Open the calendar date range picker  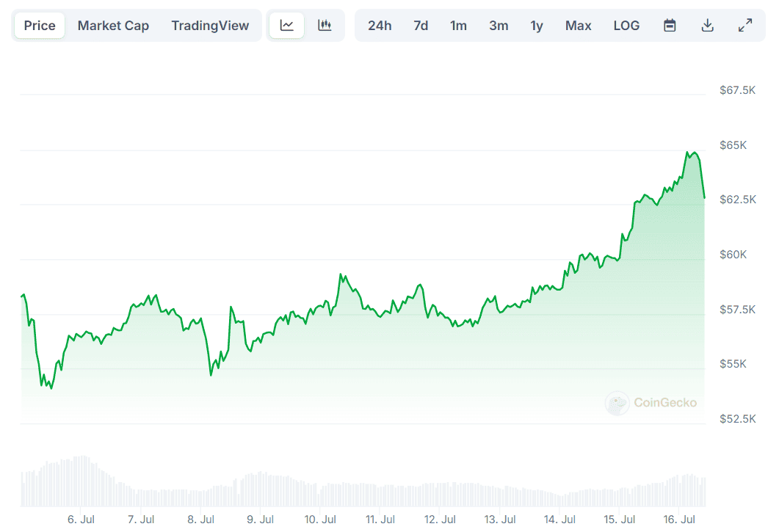pos(670,26)
